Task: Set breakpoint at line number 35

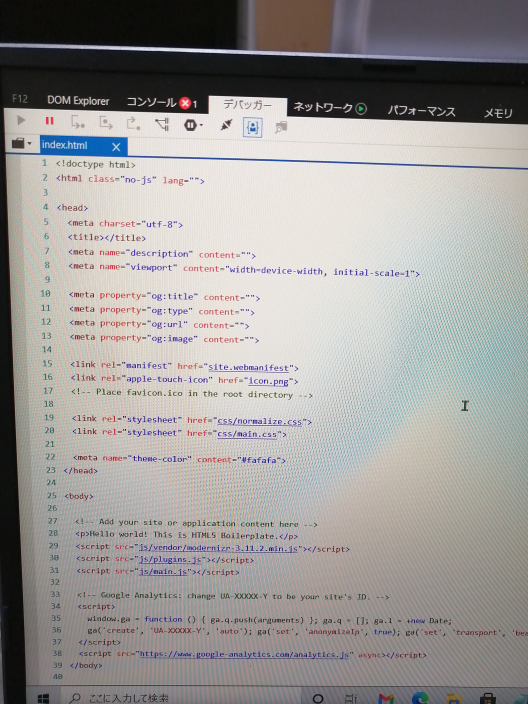Action: (56, 618)
